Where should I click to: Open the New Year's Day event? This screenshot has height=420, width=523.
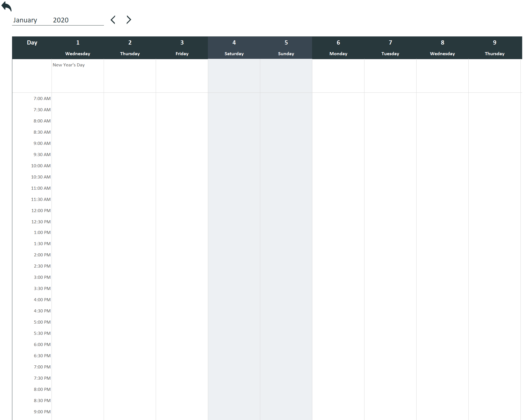point(69,65)
